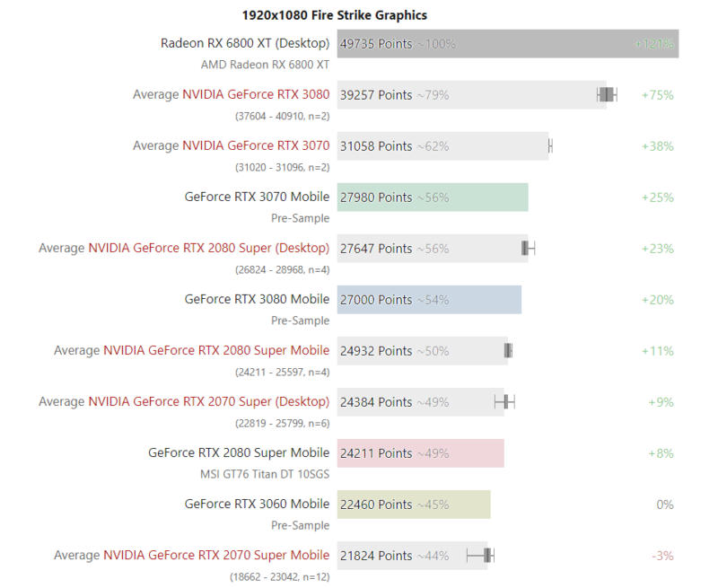This screenshot has height=588, width=718.
Task: Click the green RTX 3070 Mobile bar
Action: click(433, 197)
